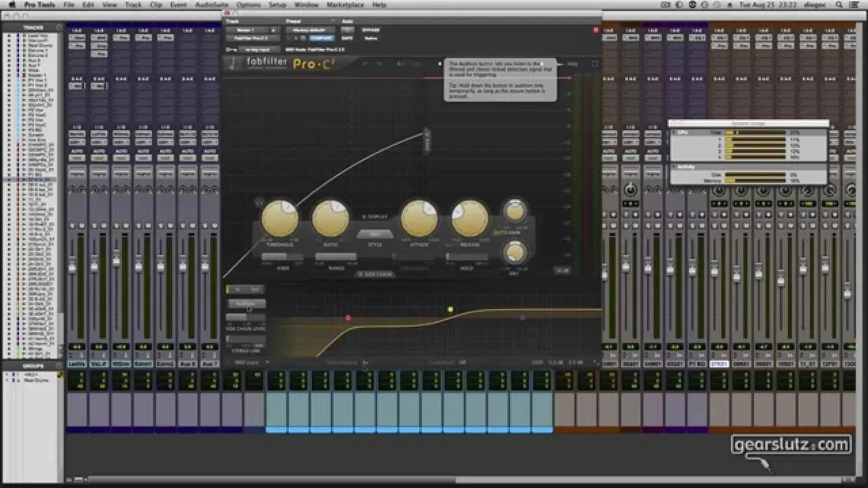The height and width of the screenshot is (488, 868).
Task: Open the AudioSuite menu
Action: (x=212, y=5)
